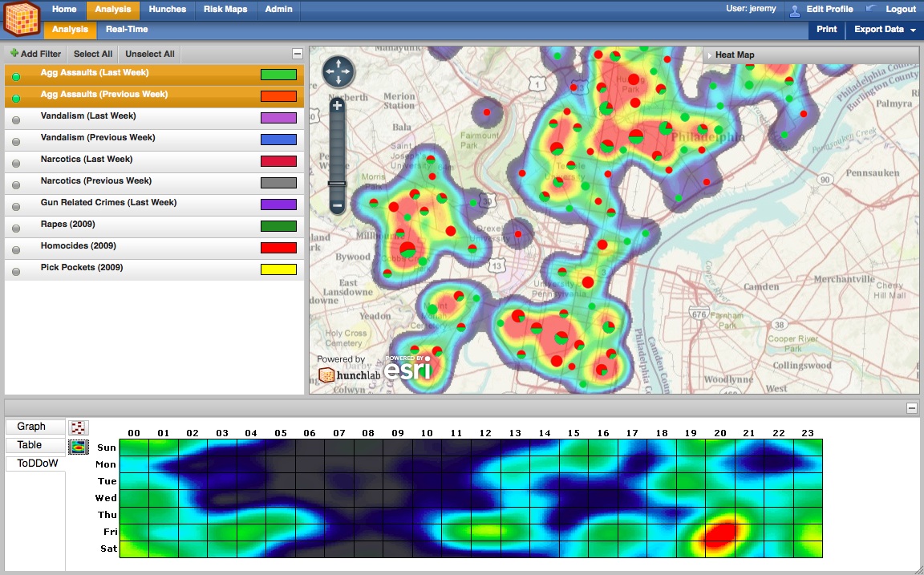Click the Add Filter button
924x575 pixels.
[x=35, y=55]
